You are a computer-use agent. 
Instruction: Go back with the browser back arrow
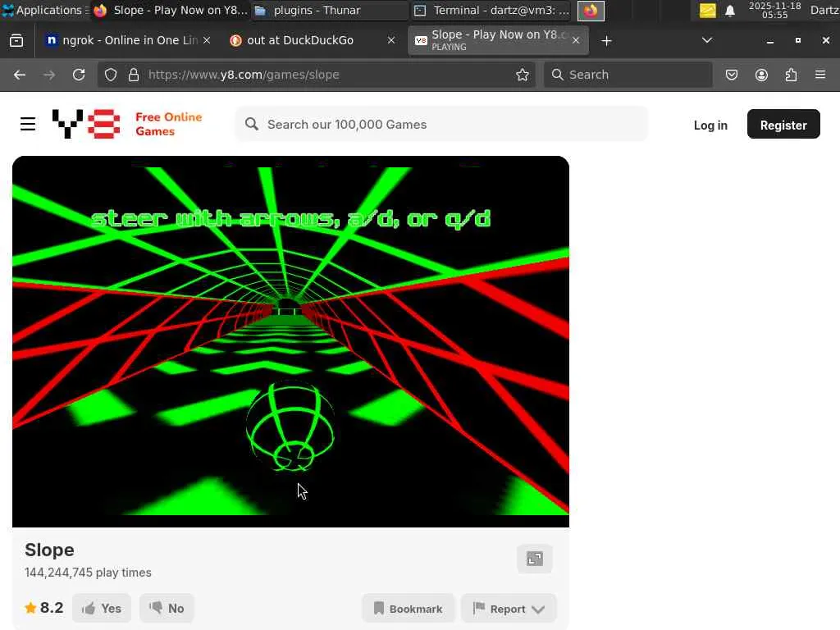point(20,75)
